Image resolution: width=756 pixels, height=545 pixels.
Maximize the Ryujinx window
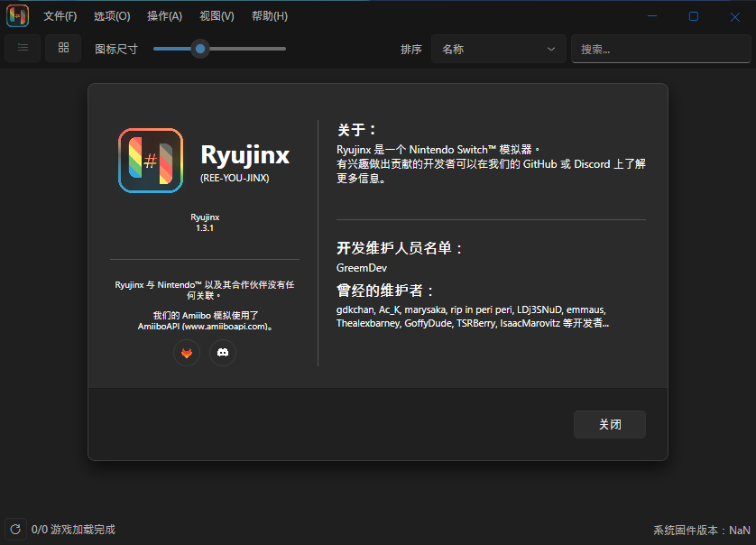pos(694,16)
